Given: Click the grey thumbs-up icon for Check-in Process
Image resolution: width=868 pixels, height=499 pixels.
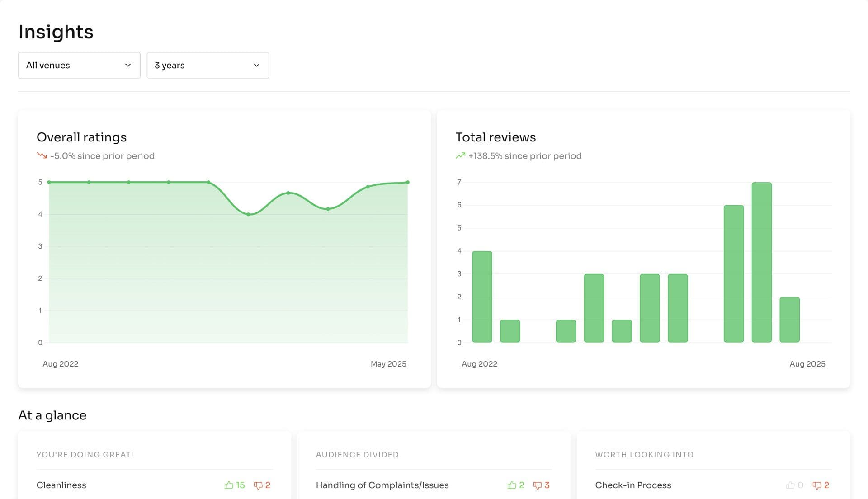Looking at the screenshot, I should point(790,485).
